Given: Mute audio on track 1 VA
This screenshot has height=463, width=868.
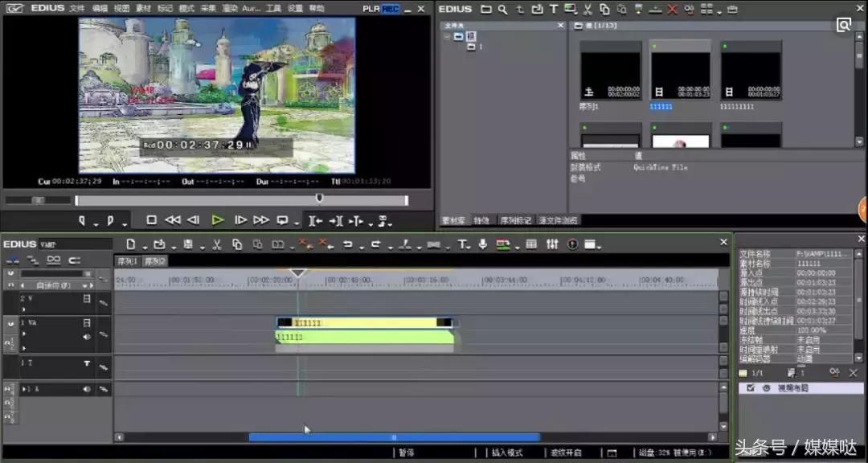Looking at the screenshot, I should tap(87, 337).
